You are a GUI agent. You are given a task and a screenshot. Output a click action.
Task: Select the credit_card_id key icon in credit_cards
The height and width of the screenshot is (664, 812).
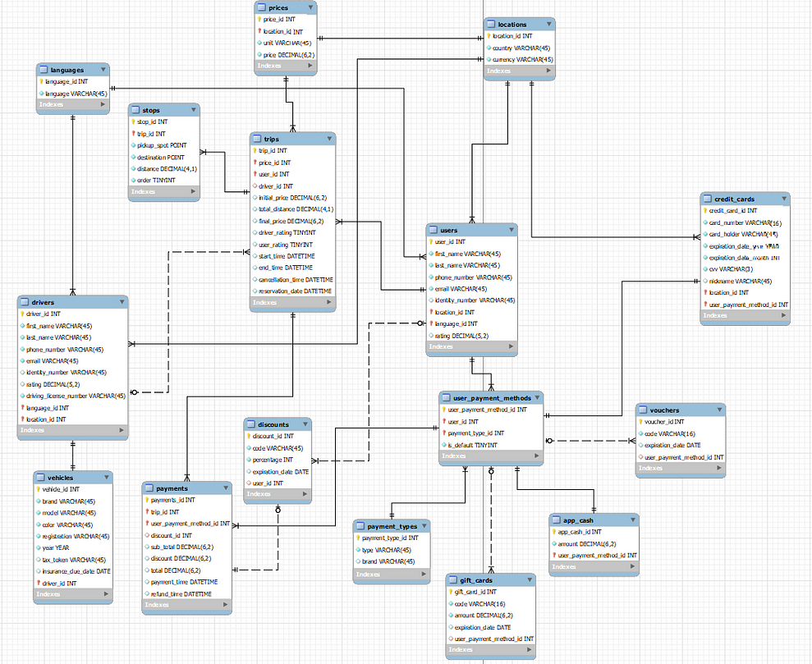[x=707, y=210]
